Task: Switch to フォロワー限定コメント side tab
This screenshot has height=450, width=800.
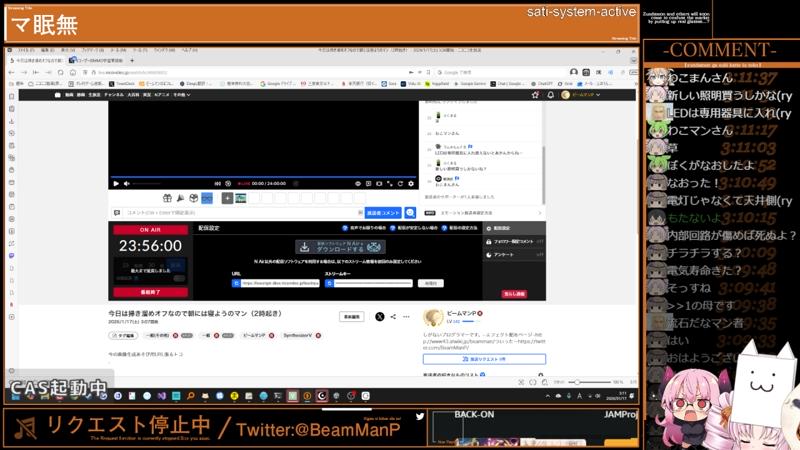Action: click(514, 241)
